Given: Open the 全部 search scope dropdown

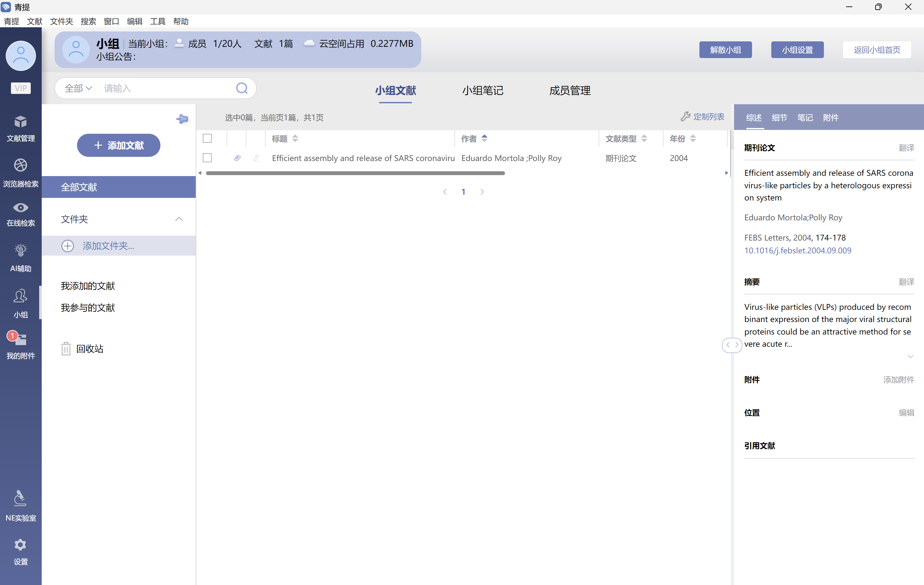Looking at the screenshot, I should pos(78,88).
